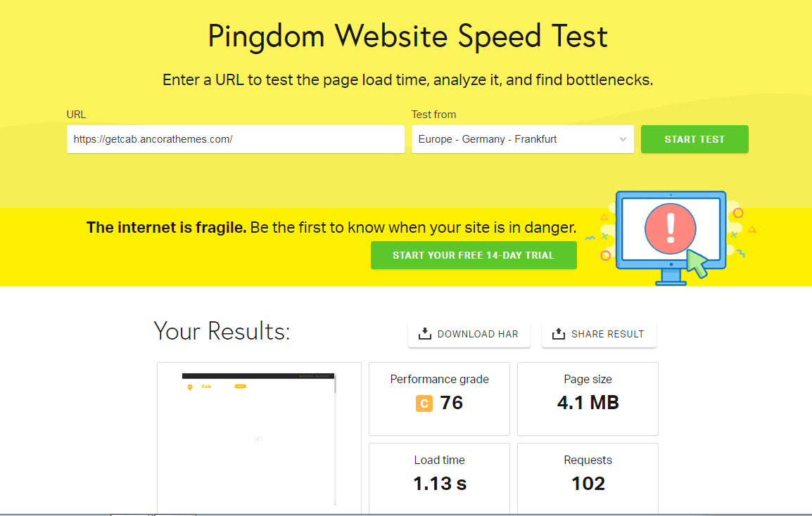This screenshot has height=516, width=812.
Task: Select the Page size 4.1 MB card
Action: (588, 399)
